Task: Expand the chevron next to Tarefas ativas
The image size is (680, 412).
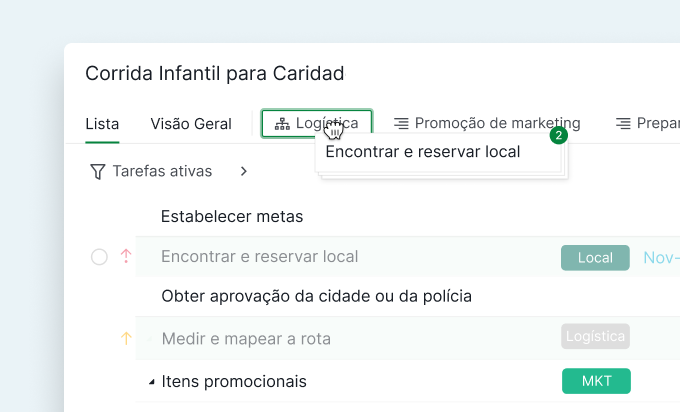Action: [243, 172]
